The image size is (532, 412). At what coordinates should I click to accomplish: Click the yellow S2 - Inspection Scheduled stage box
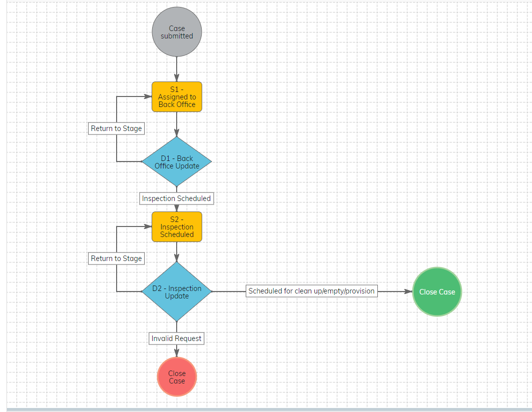coord(177,226)
